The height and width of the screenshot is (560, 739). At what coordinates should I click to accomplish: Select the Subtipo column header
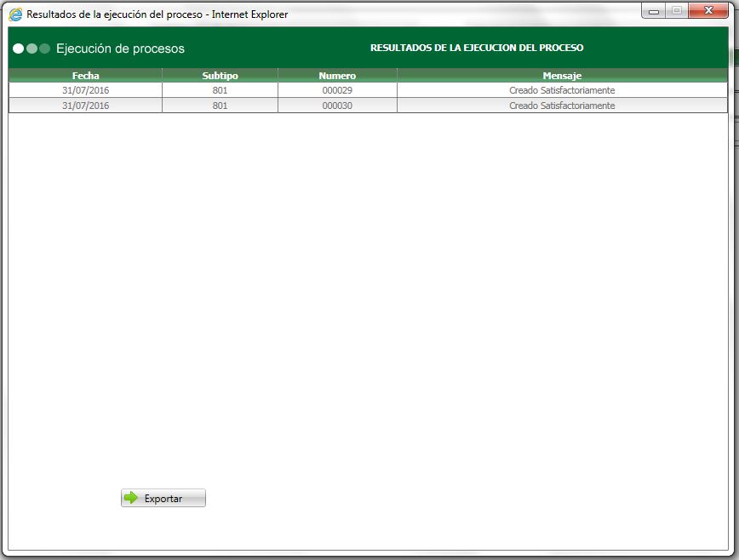221,76
